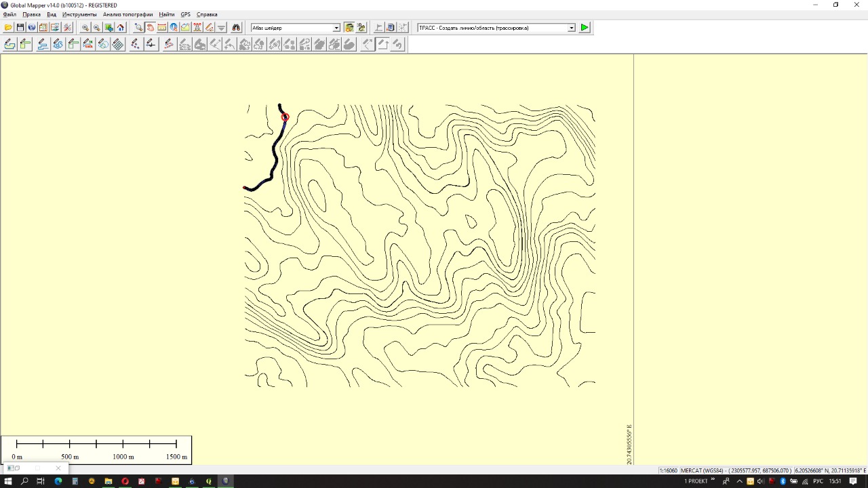This screenshot has height=488, width=868.
Task: Open the Анализ топографии menu
Action: 127,14
